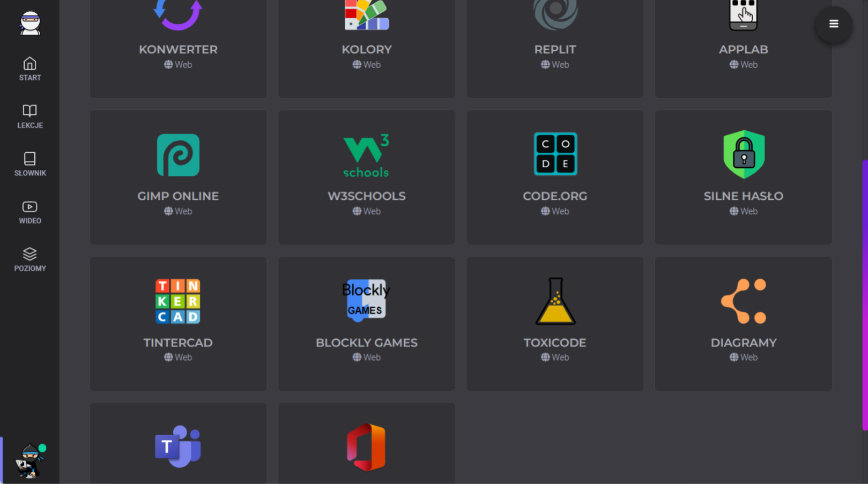Launch the Microsoft Teams icon
Screen dimensions: 868x484
[x=178, y=446]
